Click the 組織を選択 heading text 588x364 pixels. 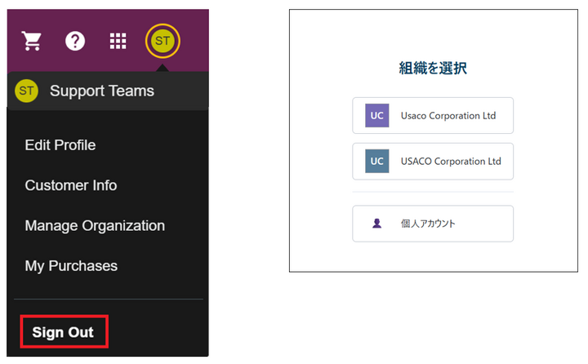(433, 69)
